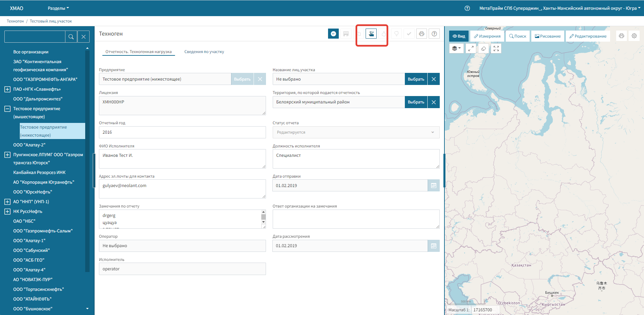
Task: Collapse the Тестовое предприятие (вышестоящее) node
Action: click(x=7, y=109)
